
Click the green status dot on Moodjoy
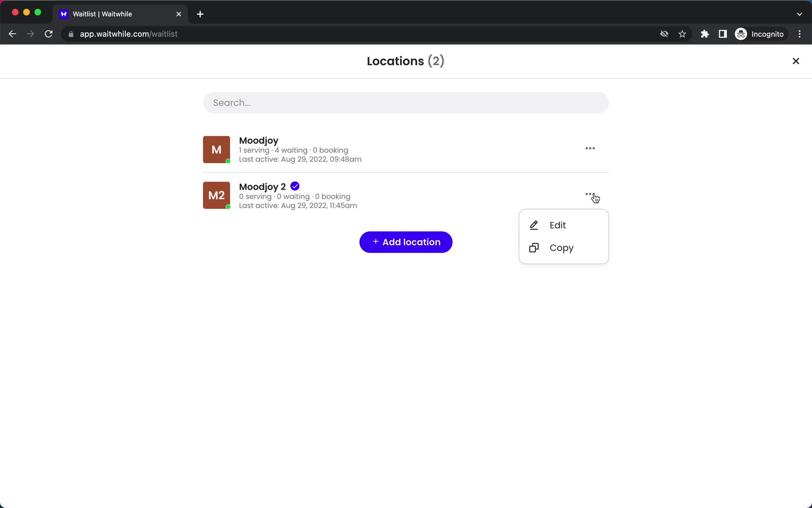tap(228, 161)
